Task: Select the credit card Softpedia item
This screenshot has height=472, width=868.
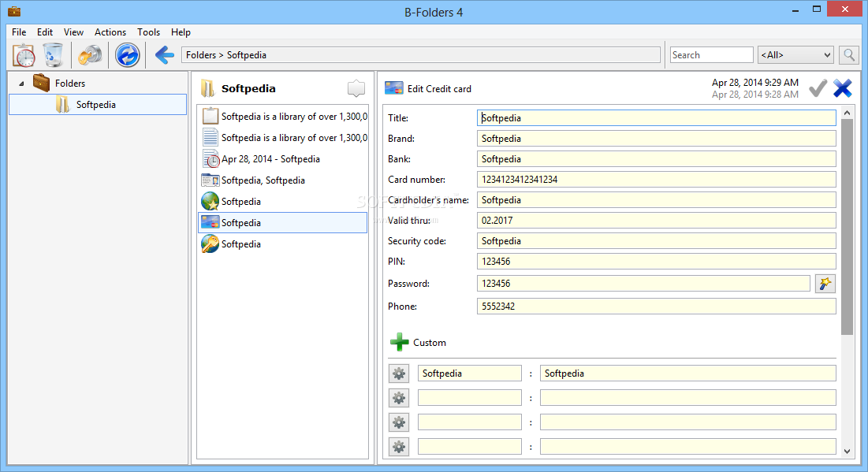Action: tap(282, 222)
